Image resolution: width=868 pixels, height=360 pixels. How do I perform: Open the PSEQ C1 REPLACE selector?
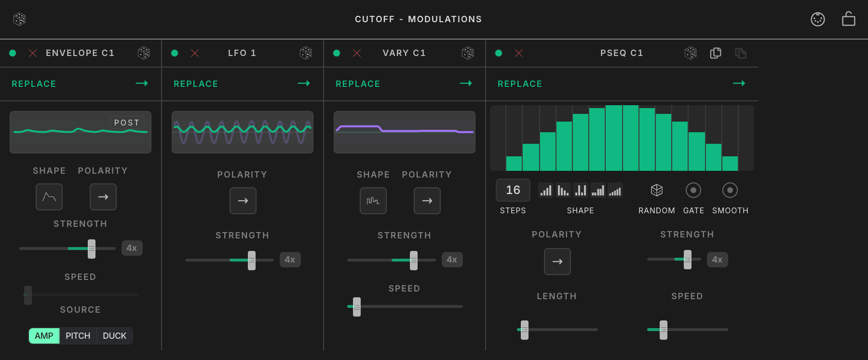(x=622, y=84)
